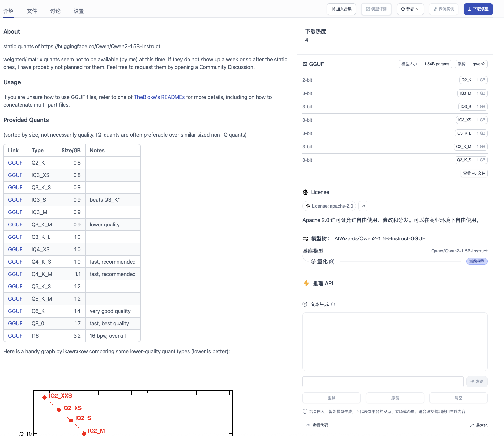This screenshot has width=504, height=436.
Task: Click the text generation prompt input field
Action: click(x=383, y=382)
